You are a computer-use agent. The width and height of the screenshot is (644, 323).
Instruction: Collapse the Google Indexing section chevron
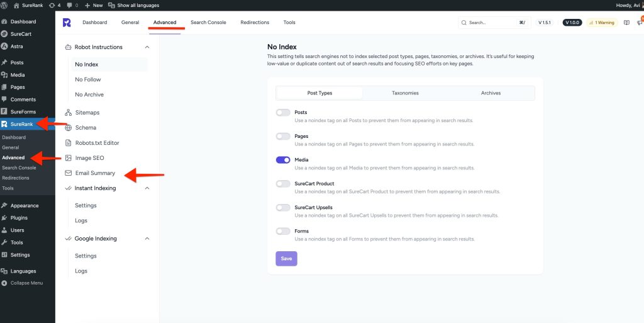coord(147,239)
